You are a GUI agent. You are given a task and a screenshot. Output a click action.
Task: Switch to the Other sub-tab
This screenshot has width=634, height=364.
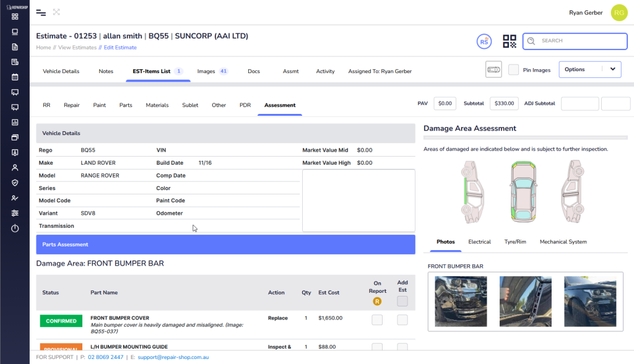pos(219,105)
